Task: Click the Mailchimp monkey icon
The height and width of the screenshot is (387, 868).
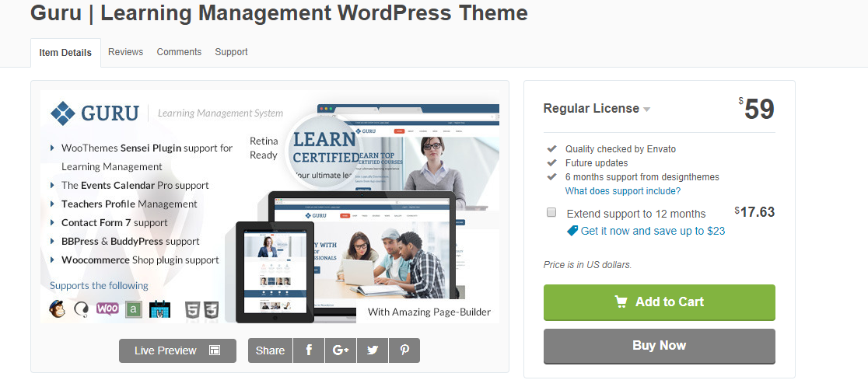Action: [x=57, y=309]
